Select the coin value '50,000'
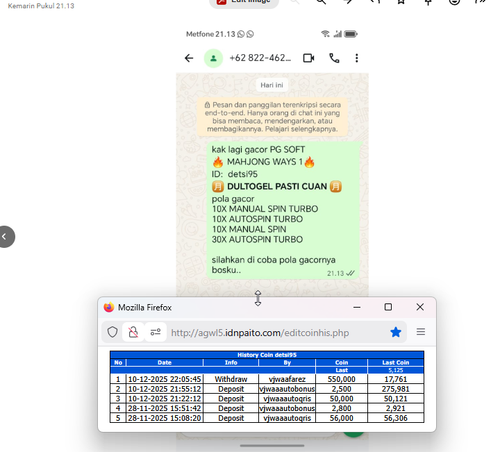This screenshot has height=452, width=500. click(x=341, y=399)
